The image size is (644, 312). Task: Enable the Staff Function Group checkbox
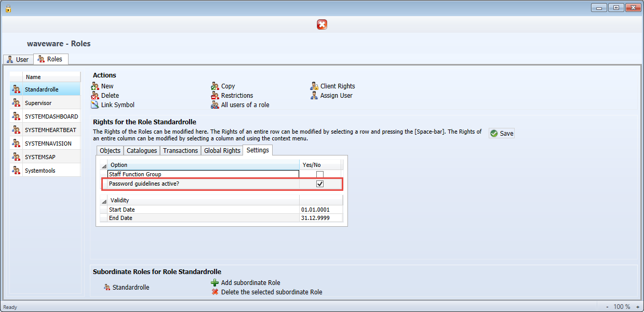coord(320,174)
